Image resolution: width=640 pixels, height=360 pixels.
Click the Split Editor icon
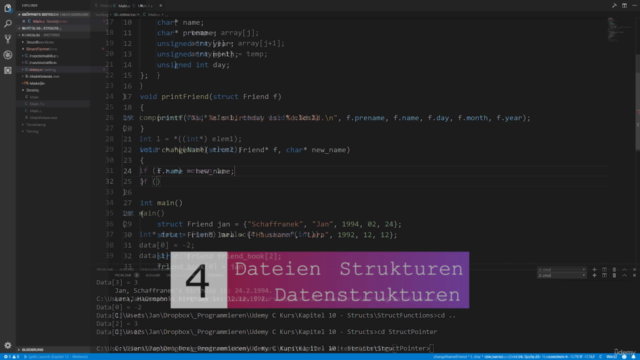click(624, 6)
